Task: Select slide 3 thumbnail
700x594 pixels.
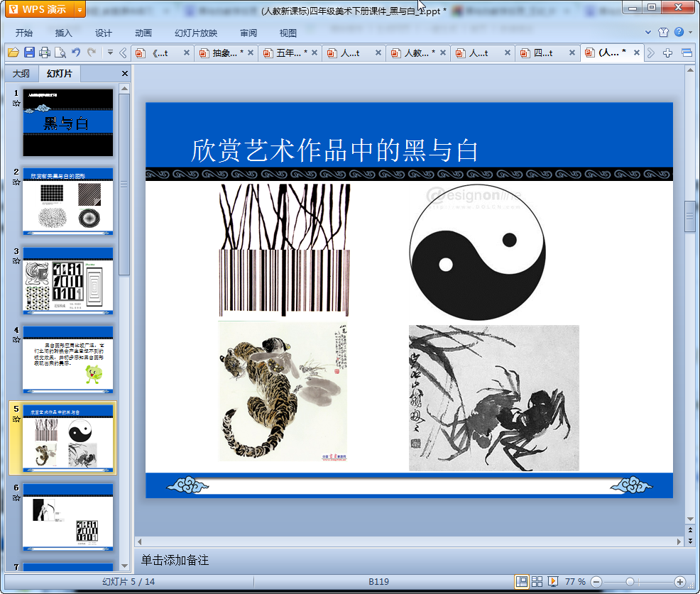Action: click(x=68, y=280)
